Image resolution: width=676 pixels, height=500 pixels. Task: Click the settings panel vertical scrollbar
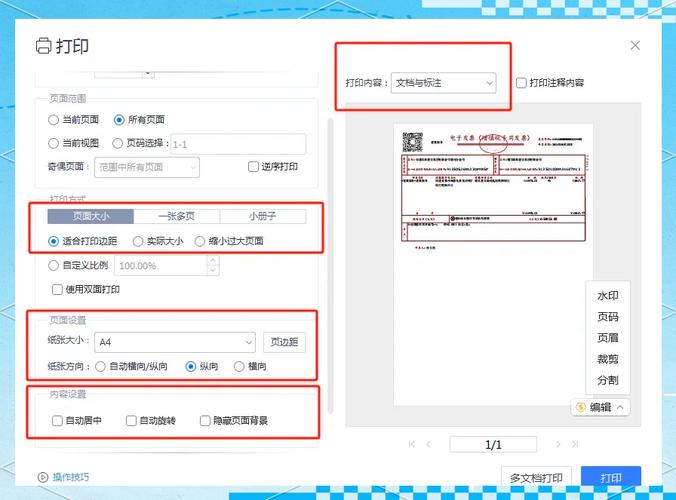point(331,266)
